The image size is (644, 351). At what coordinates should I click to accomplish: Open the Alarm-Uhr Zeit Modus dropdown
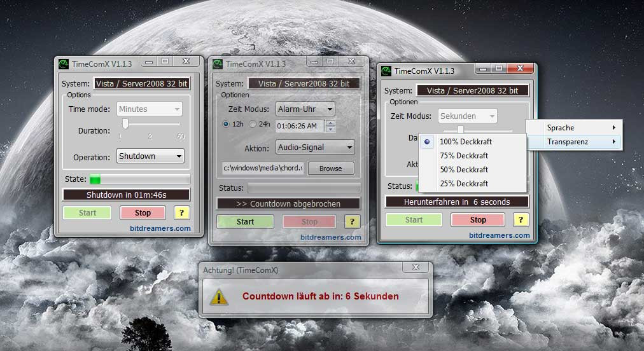305,109
